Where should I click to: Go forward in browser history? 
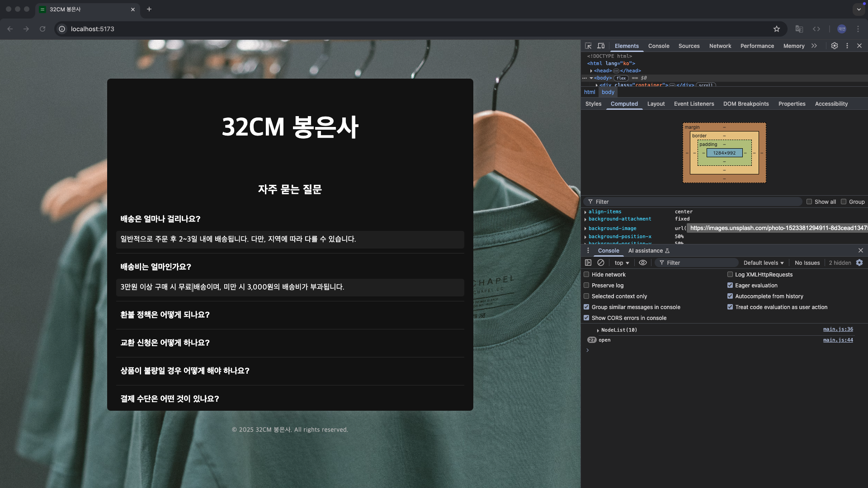26,29
